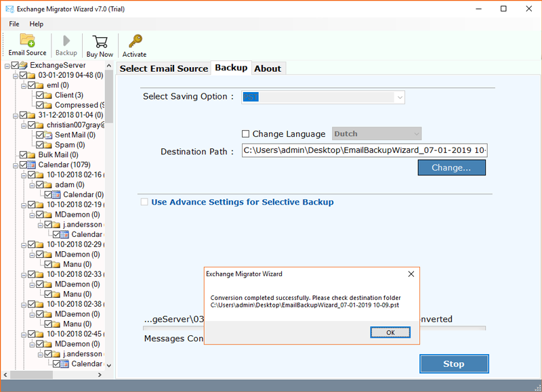Open the Help menu
The width and height of the screenshot is (542, 392).
(x=37, y=24)
